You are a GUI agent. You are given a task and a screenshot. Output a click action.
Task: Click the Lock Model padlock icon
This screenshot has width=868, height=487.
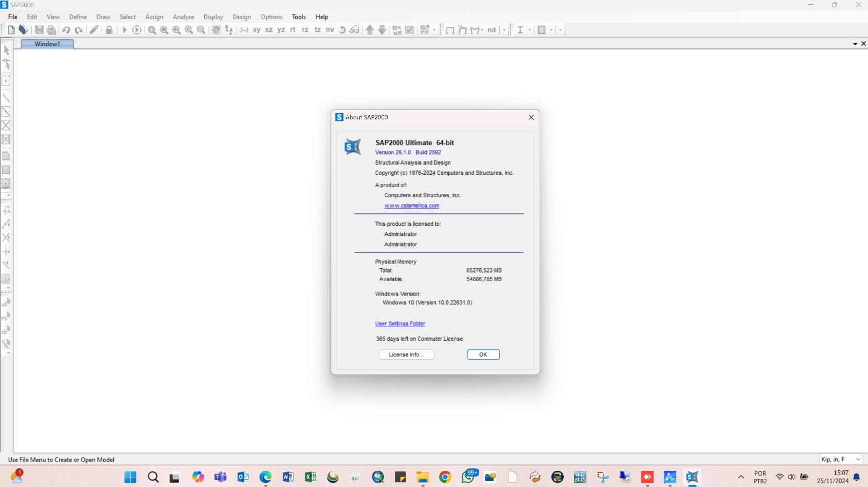coord(109,30)
